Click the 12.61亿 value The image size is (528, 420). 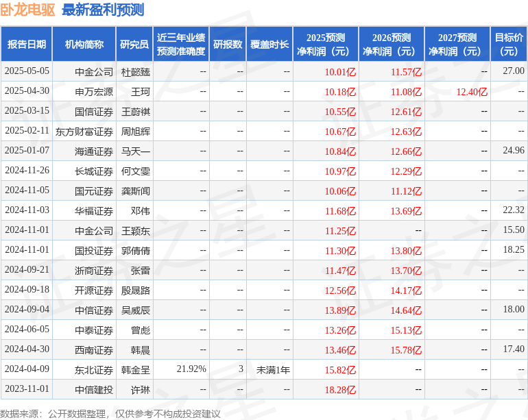(x=406, y=112)
